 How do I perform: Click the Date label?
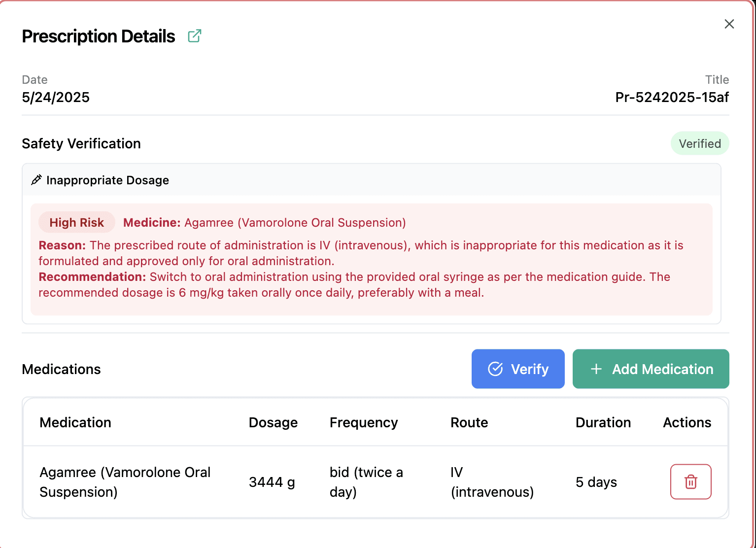[x=34, y=79]
